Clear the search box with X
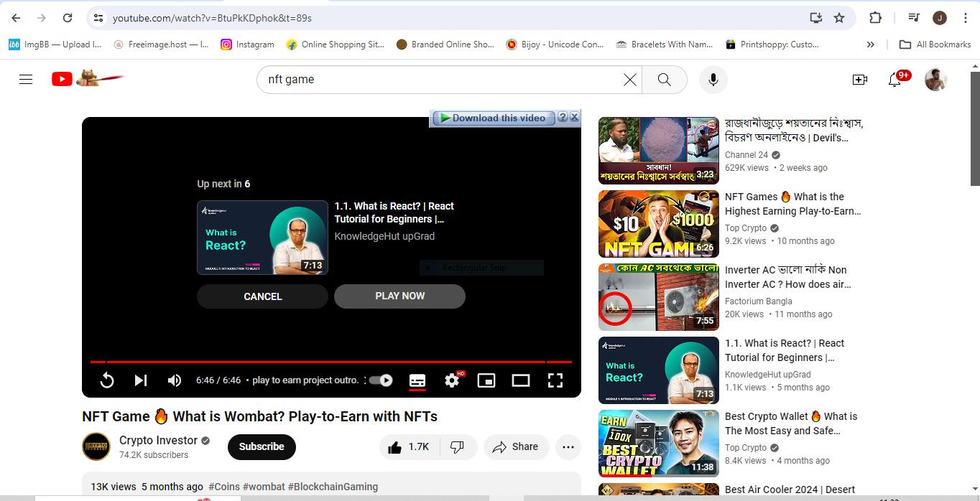 pyautogui.click(x=630, y=80)
